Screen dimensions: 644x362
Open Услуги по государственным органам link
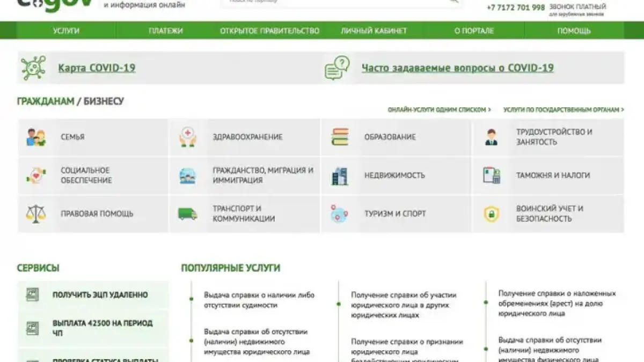pyautogui.click(x=563, y=109)
